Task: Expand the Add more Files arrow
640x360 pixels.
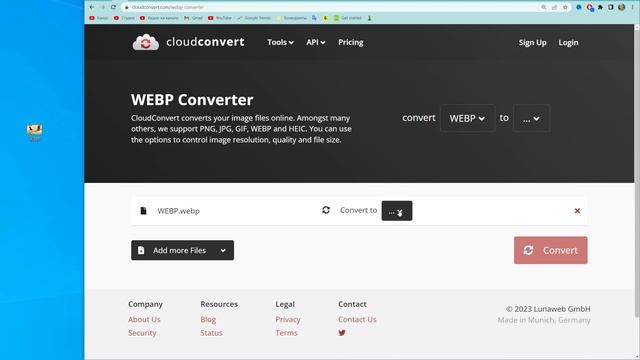Action: 223,250
